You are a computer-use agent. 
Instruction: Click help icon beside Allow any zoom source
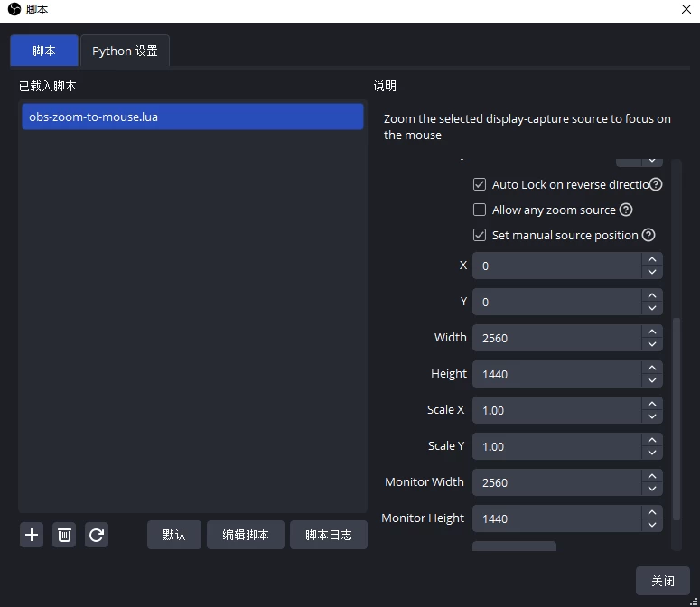(626, 210)
